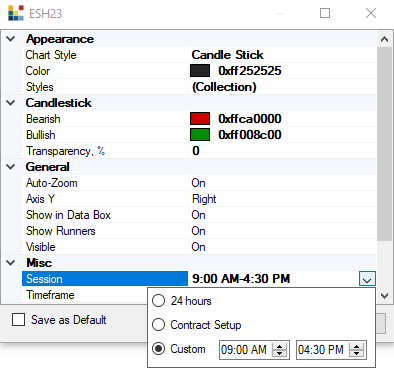This screenshot has height=376, width=394.
Task: Click the Candle Stick value
Action: [227, 55]
